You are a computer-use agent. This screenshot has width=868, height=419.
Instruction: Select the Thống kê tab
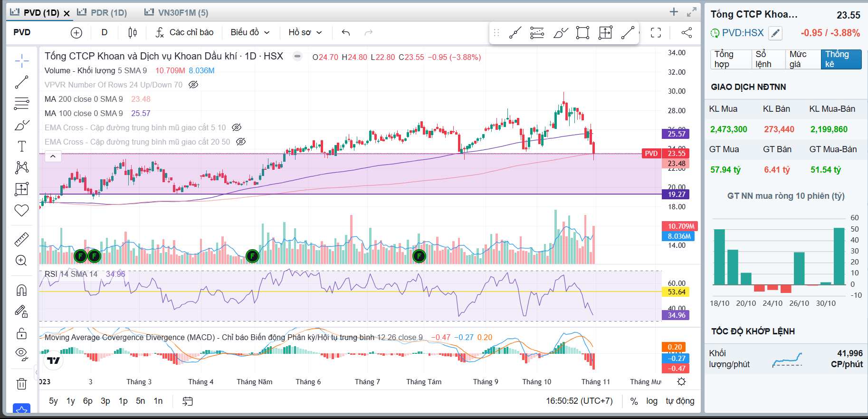coord(841,59)
